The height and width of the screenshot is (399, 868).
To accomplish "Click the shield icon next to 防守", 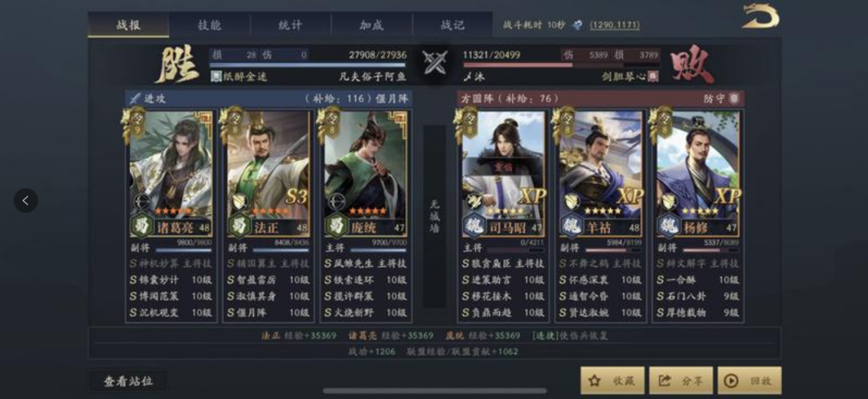I will click(x=733, y=98).
